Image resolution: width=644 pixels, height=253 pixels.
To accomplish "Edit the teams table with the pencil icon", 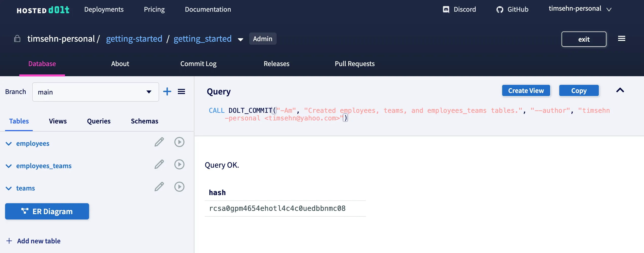I will 159,187.
